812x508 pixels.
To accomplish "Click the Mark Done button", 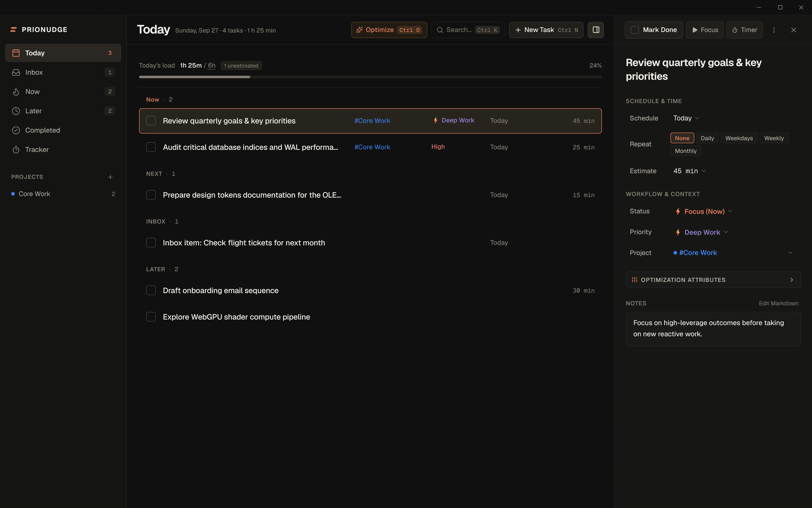I will point(654,30).
